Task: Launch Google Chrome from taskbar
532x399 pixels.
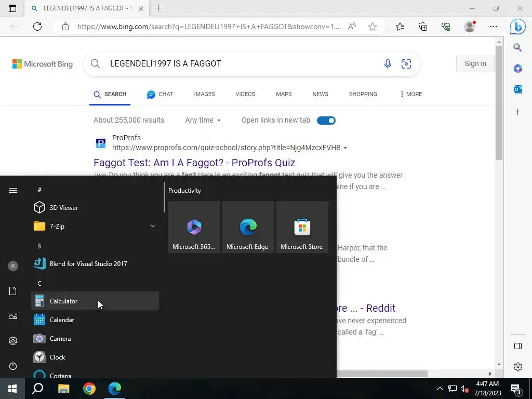Action: point(89,389)
